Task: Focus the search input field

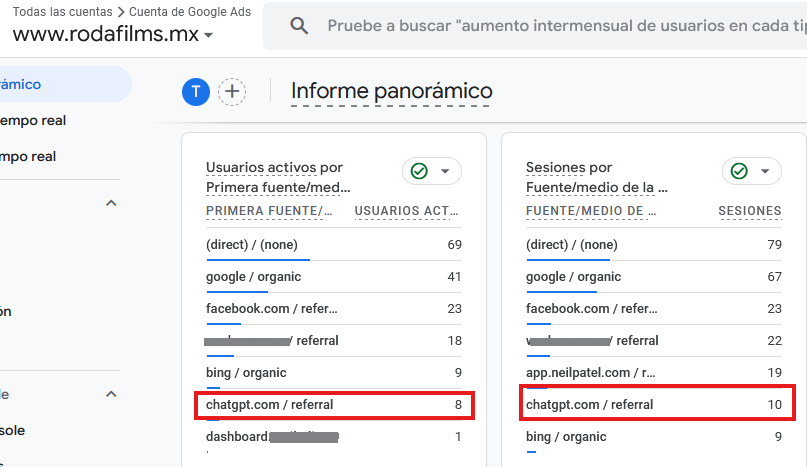Action: click(x=560, y=26)
